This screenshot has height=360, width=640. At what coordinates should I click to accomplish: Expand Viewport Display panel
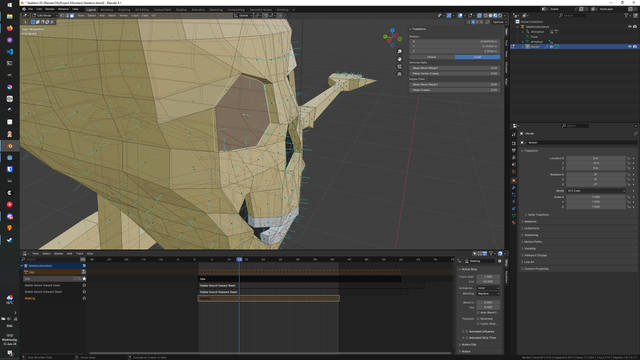535,255
